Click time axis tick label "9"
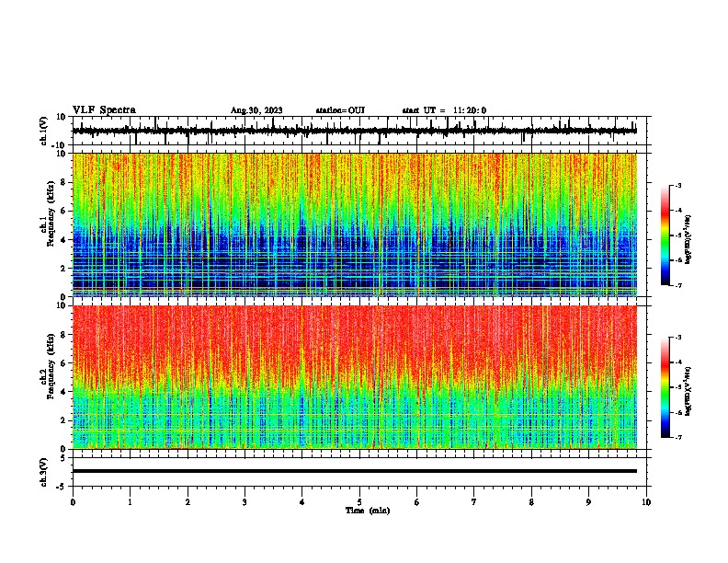The width and height of the screenshot is (728, 563). pyautogui.click(x=588, y=502)
